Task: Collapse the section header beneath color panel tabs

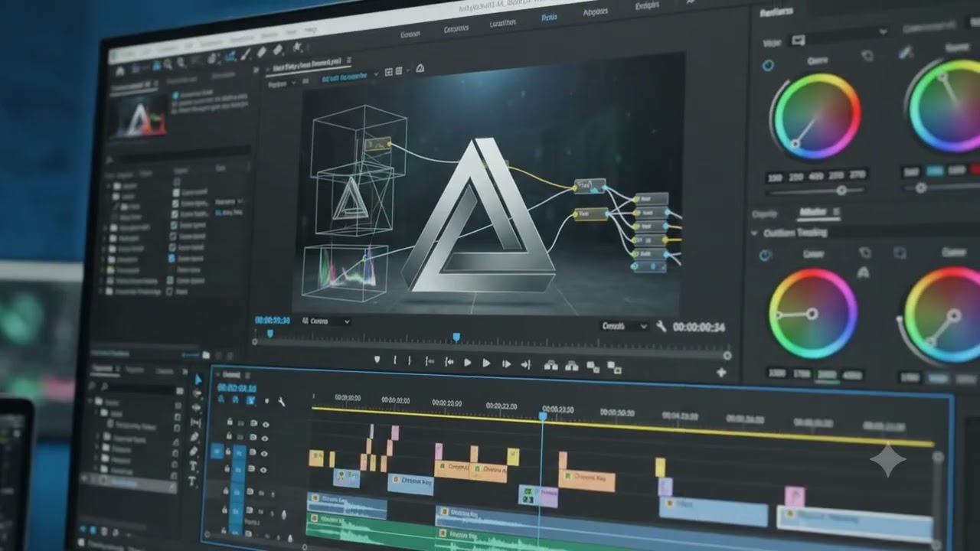Action: point(755,233)
